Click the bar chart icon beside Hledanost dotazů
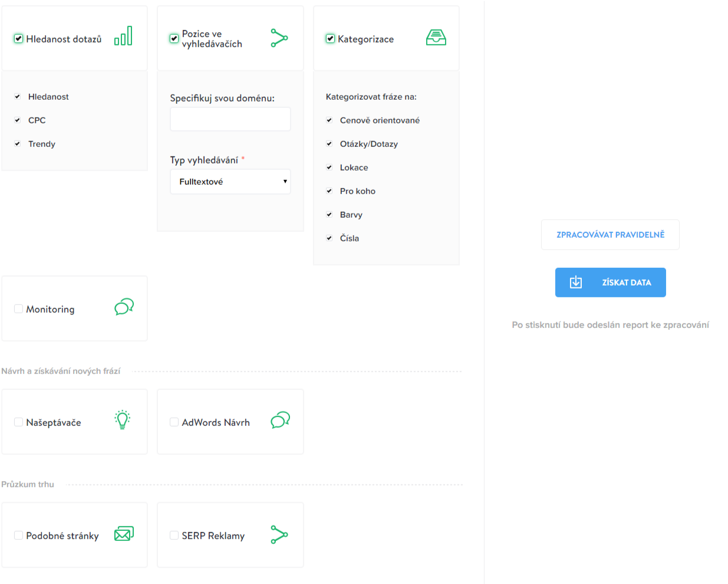The height and width of the screenshot is (584, 728). pyautogui.click(x=123, y=36)
